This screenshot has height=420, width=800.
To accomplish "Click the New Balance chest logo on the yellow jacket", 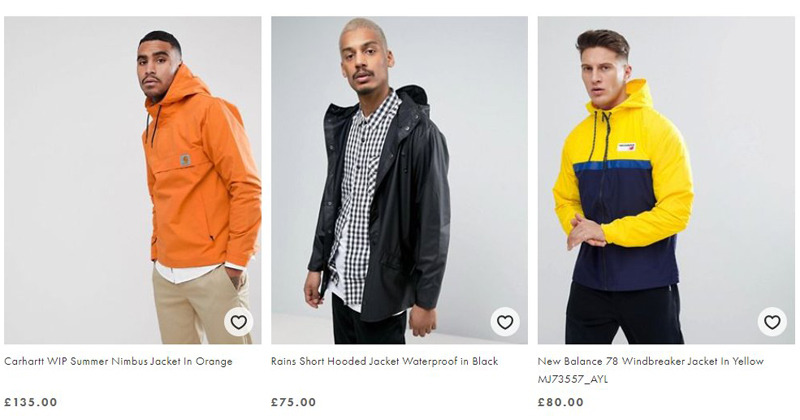I will pyautogui.click(x=628, y=146).
